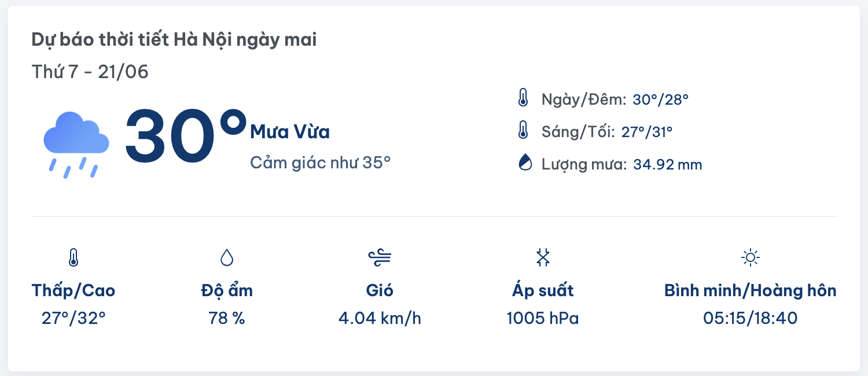Click the 05:15/18:40 sunrise sunset time

click(751, 318)
